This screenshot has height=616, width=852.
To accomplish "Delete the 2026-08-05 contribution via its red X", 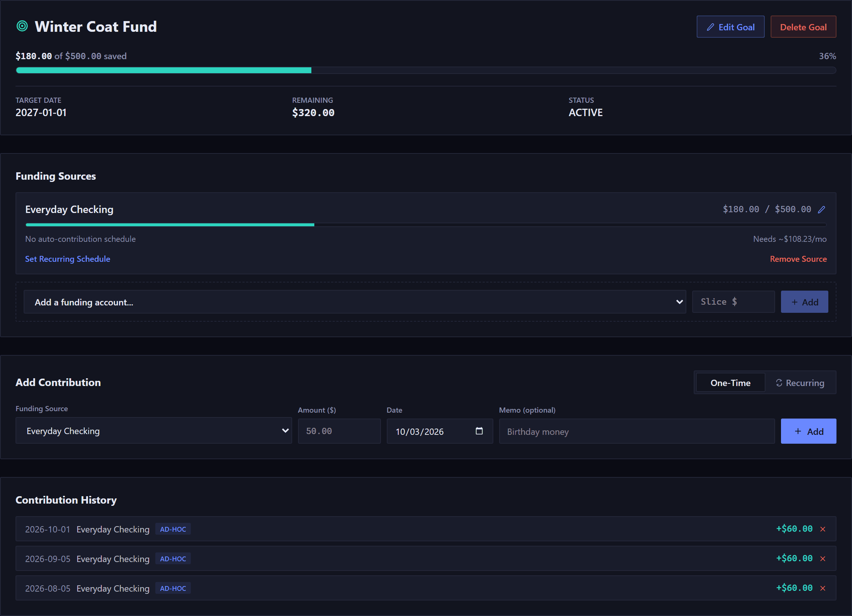I will click(x=823, y=589).
